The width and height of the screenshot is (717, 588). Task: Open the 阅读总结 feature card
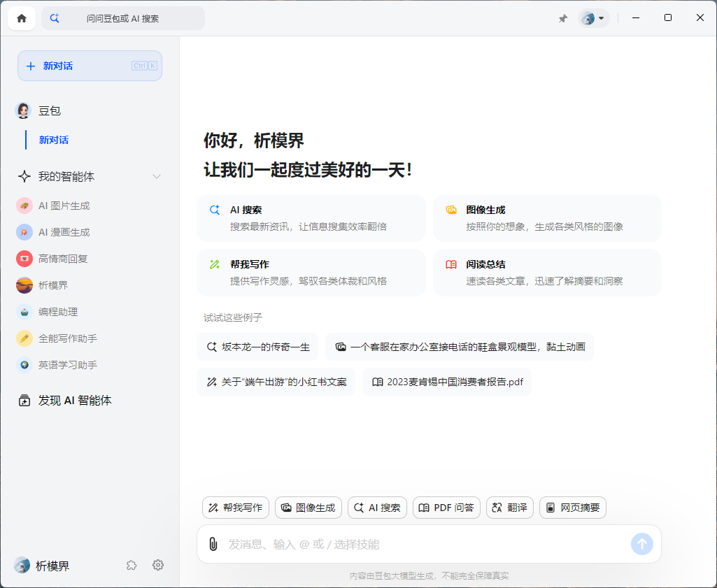547,272
